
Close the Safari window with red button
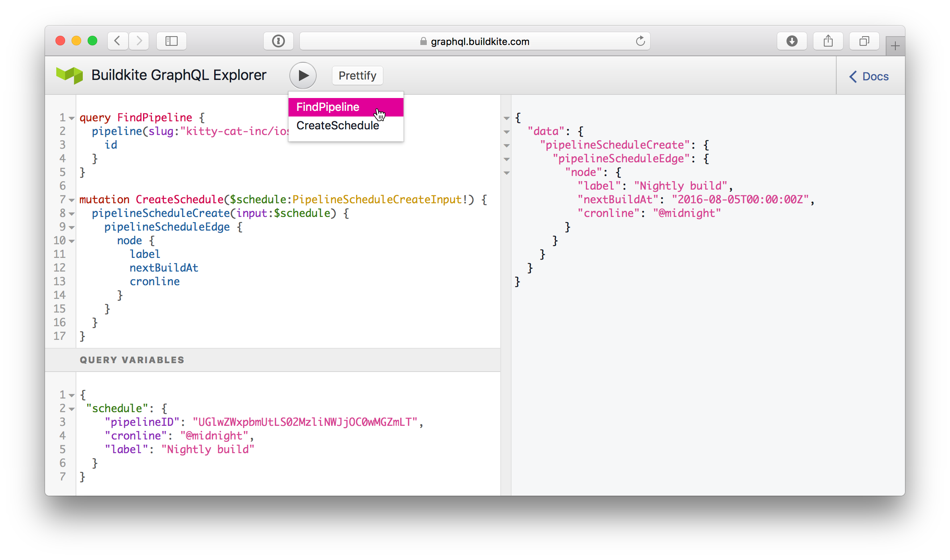pyautogui.click(x=60, y=41)
